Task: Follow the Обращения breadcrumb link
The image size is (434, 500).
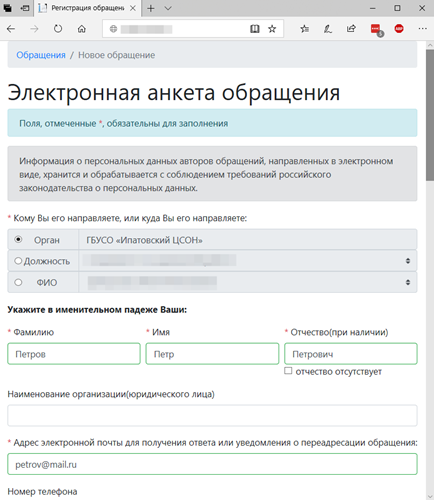Action: pos(41,55)
